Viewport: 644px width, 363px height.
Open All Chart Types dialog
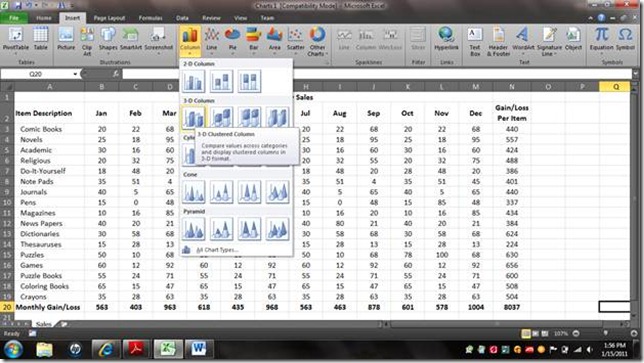(x=217, y=250)
